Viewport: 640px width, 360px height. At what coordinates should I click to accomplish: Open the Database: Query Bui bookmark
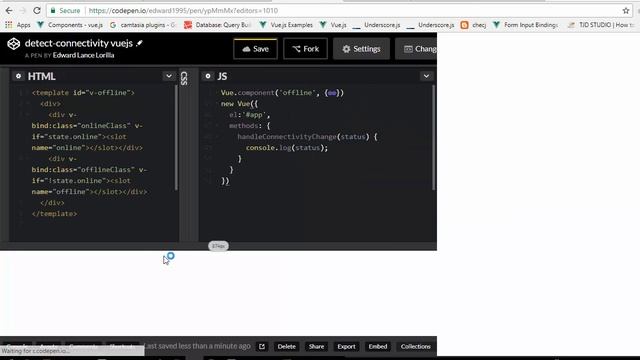(218, 25)
